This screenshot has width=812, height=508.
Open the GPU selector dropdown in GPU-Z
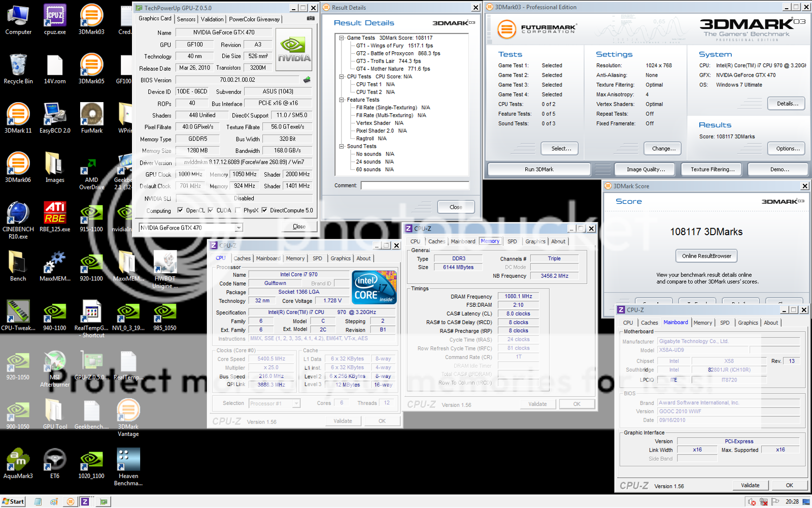[239, 228]
